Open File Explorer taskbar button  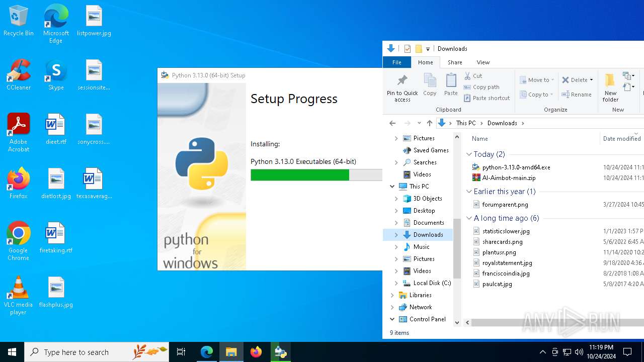[x=231, y=352]
